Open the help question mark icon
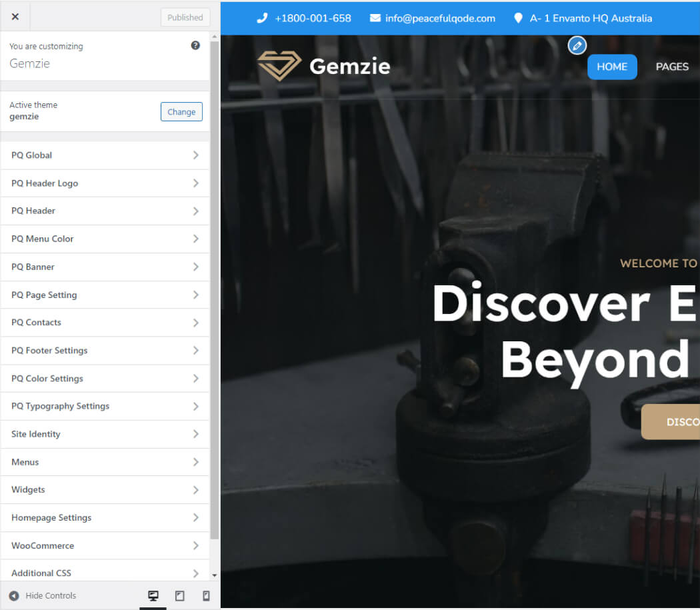The image size is (700, 610). tap(195, 45)
